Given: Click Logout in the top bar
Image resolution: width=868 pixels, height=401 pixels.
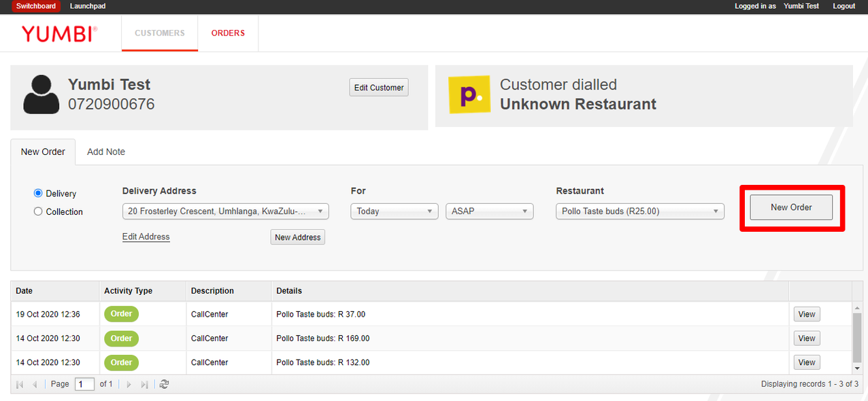Looking at the screenshot, I should 844,6.
